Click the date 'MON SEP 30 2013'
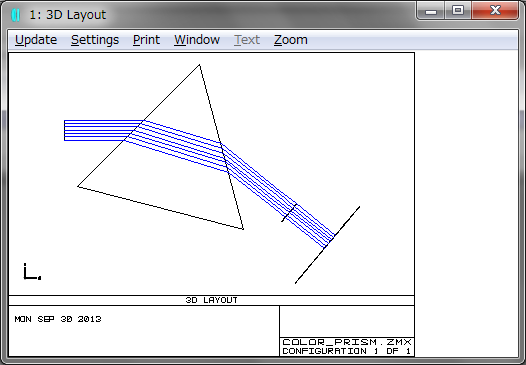 [58, 319]
